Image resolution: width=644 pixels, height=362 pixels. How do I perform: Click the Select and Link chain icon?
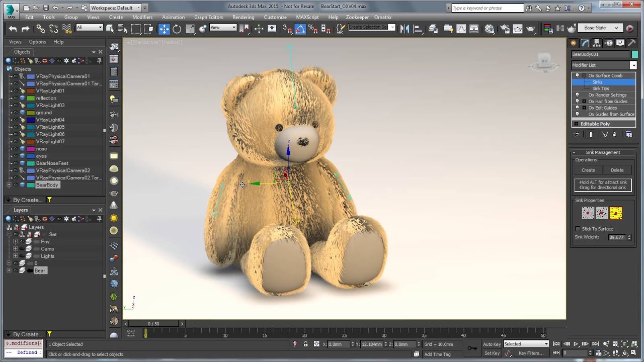41,29
